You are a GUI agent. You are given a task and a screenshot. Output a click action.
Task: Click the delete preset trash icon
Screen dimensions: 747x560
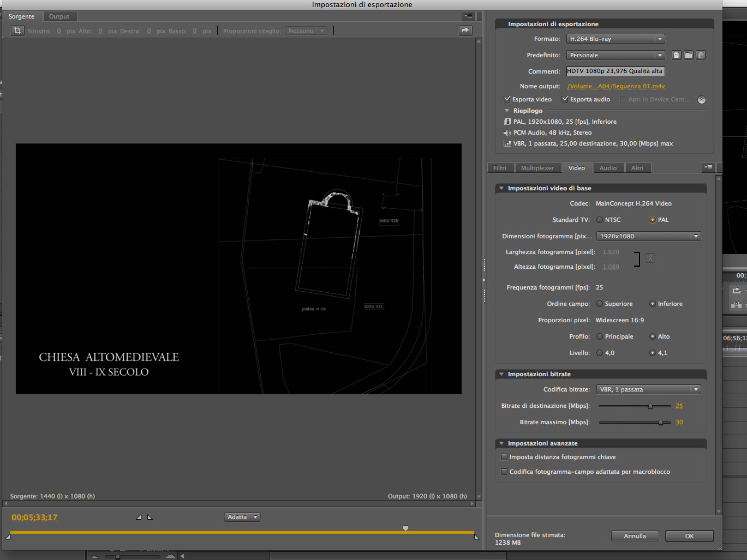tap(701, 55)
